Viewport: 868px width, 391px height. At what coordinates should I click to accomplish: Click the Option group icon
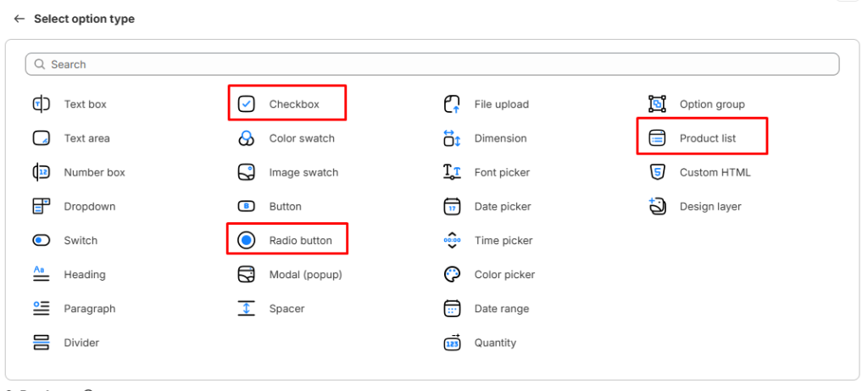657,104
